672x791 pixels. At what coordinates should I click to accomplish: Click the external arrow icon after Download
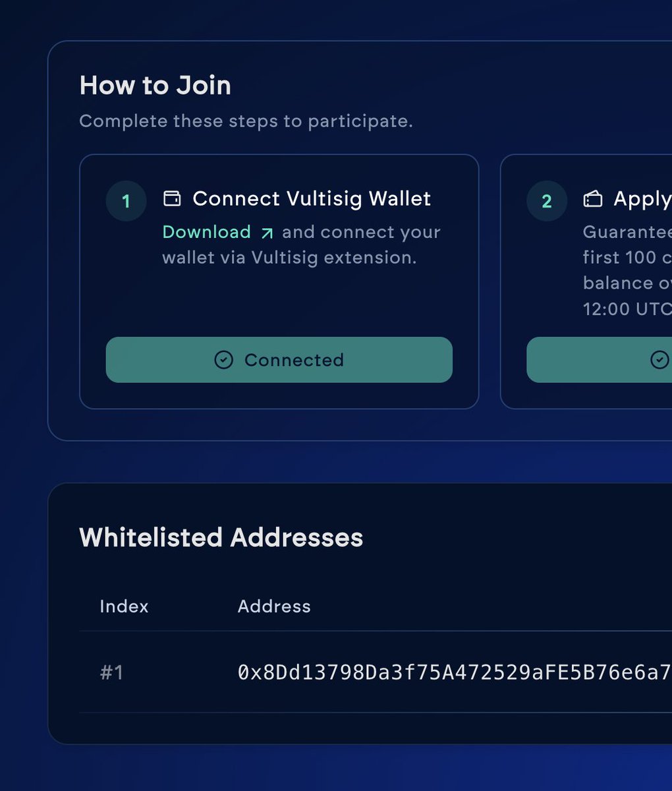(267, 233)
